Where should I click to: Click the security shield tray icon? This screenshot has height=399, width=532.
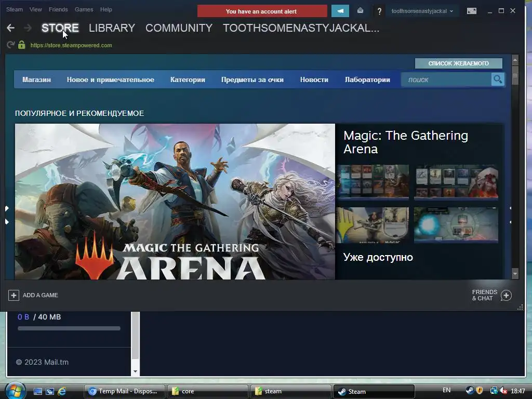coord(480,391)
